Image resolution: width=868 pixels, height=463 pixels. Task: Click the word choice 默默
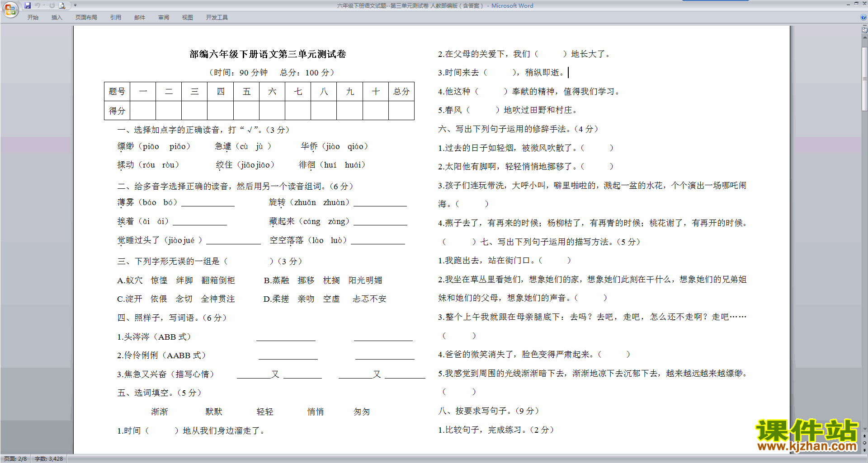point(214,412)
